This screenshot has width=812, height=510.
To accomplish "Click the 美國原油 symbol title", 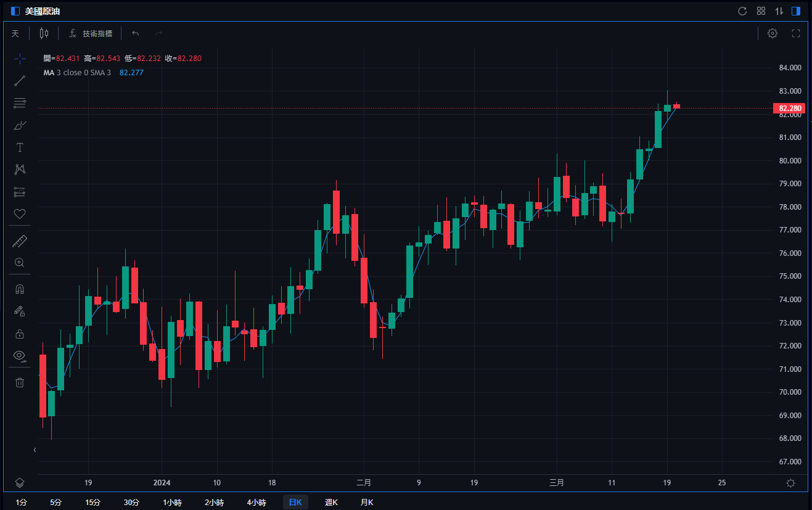I will (x=43, y=11).
